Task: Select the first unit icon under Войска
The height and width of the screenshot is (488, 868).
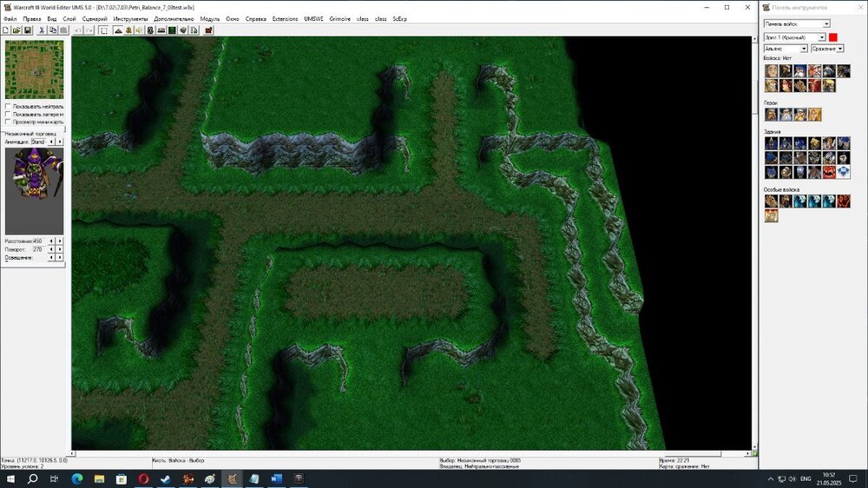Action: (x=771, y=71)
